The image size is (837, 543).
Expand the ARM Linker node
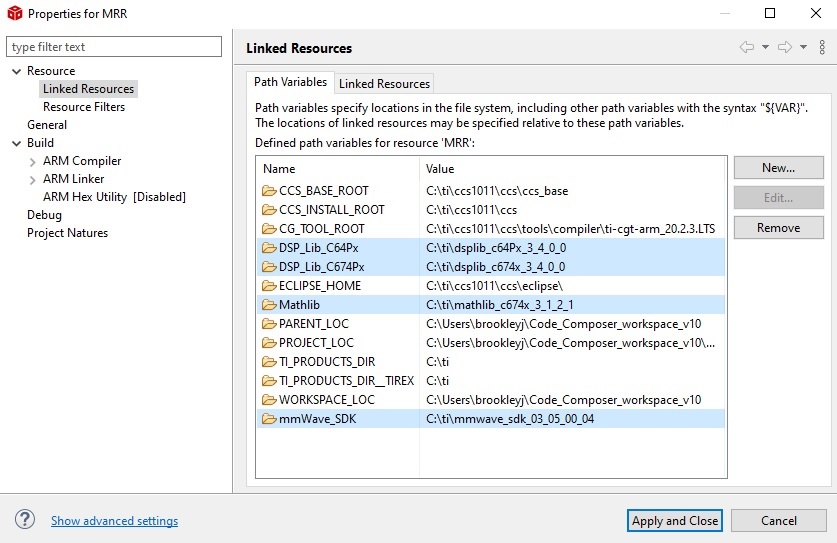(33, 180)
